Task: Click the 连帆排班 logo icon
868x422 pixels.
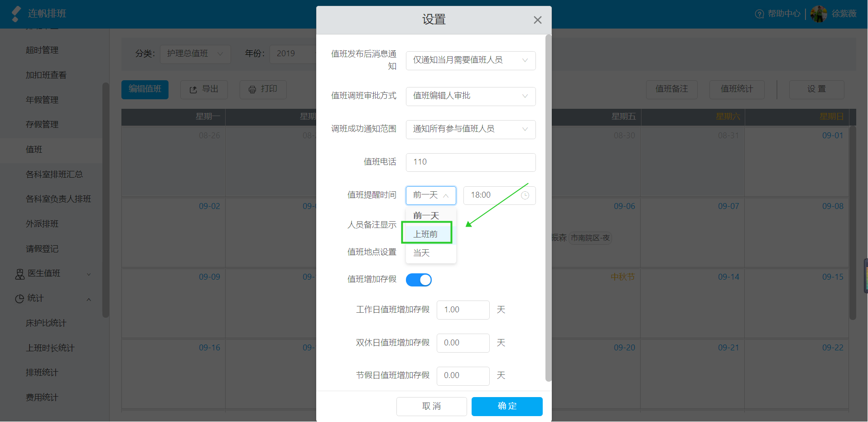Action: coord(16,14)
